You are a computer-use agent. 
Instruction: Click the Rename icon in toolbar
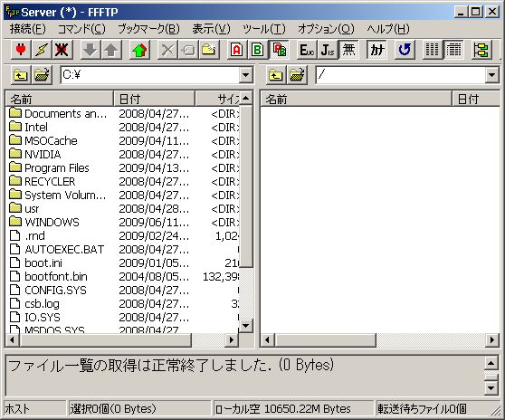(x=188, y=50)
